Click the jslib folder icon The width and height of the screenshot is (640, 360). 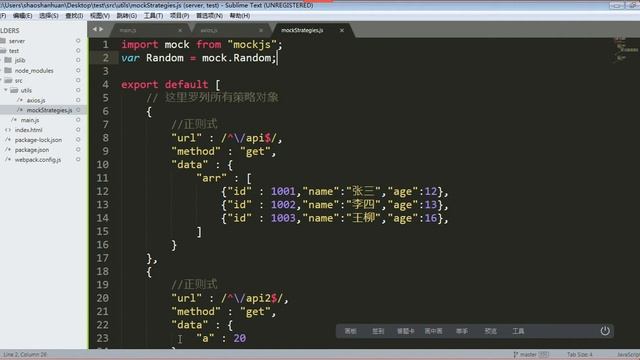8,60
